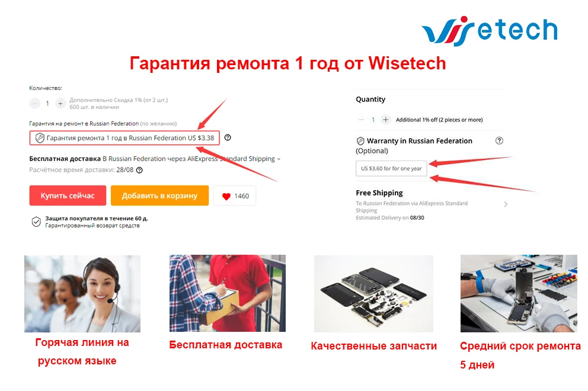Viewport: 588px width, 391px height.
Task: Expand Free Shipping details with the chevron
Action: tap(506, 204)
